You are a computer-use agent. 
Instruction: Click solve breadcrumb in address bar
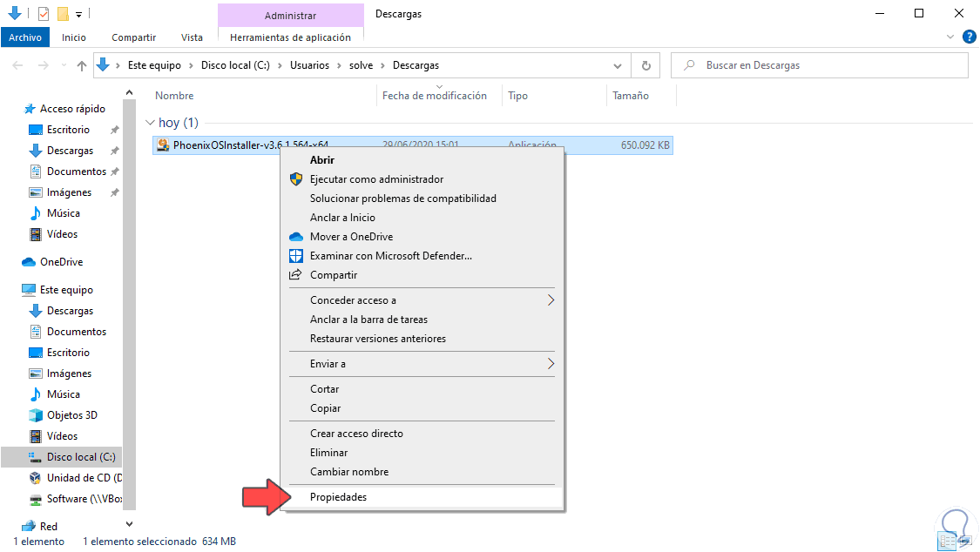361,65
